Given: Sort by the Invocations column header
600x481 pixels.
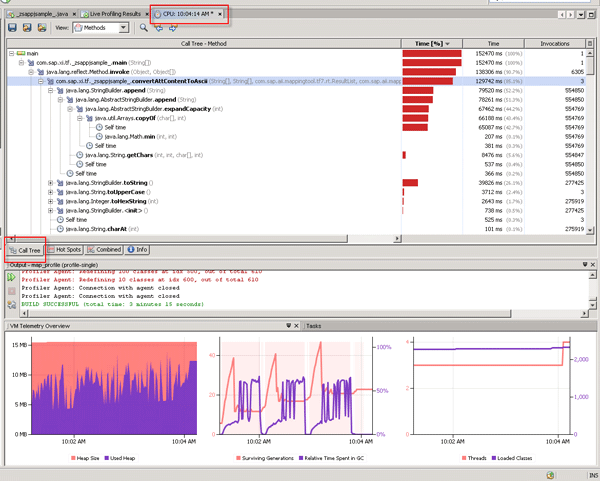Looking at the screenshot, I should pos(555,44).
